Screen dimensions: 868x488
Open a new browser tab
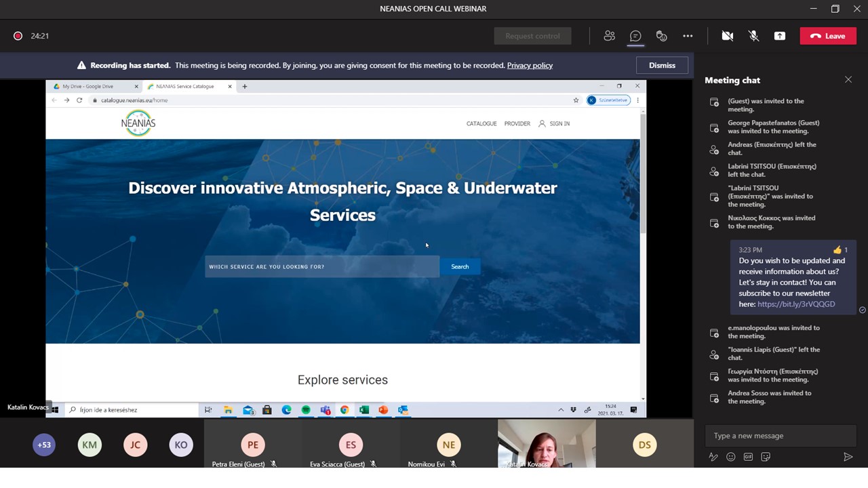click(245, 86)
